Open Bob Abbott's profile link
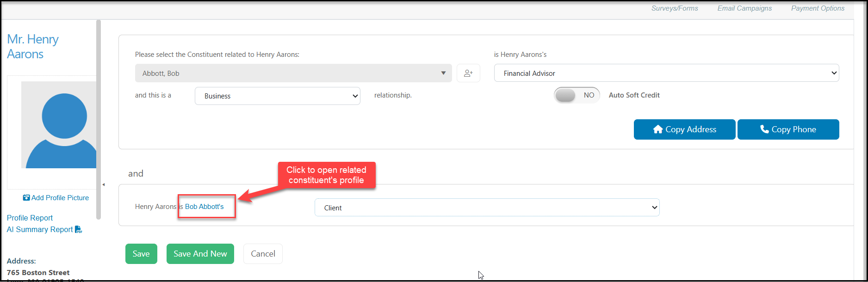This screenshot has width=868, height=282. coord(204,207)
